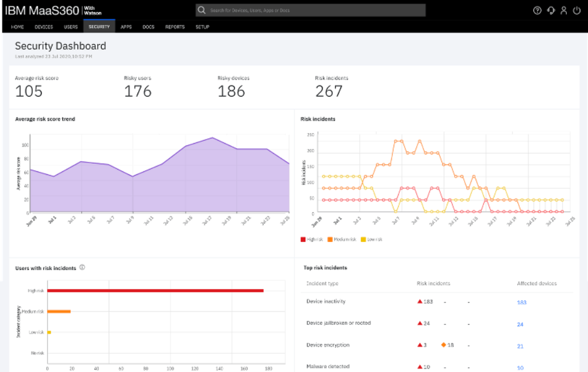Switch to the Reports tab
This screenshot has width=588, height=372.
click(175, 27)
